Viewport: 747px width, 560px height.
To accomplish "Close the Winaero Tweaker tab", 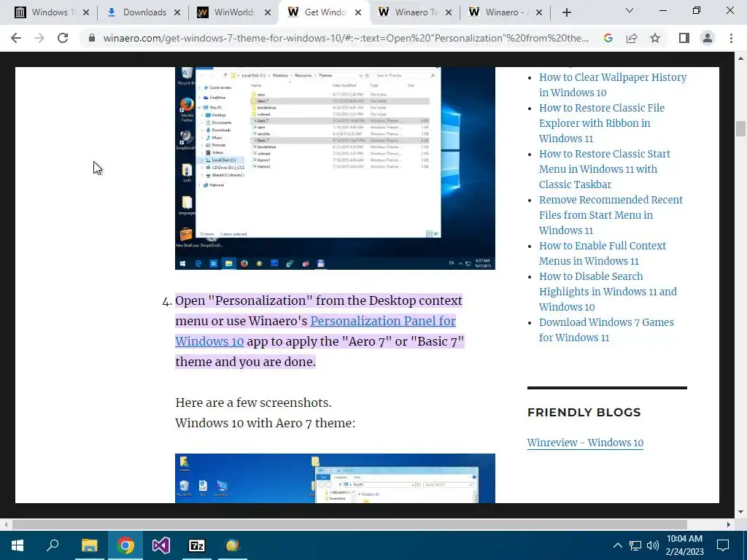I will pyautogui.click(x=449, y=12).
